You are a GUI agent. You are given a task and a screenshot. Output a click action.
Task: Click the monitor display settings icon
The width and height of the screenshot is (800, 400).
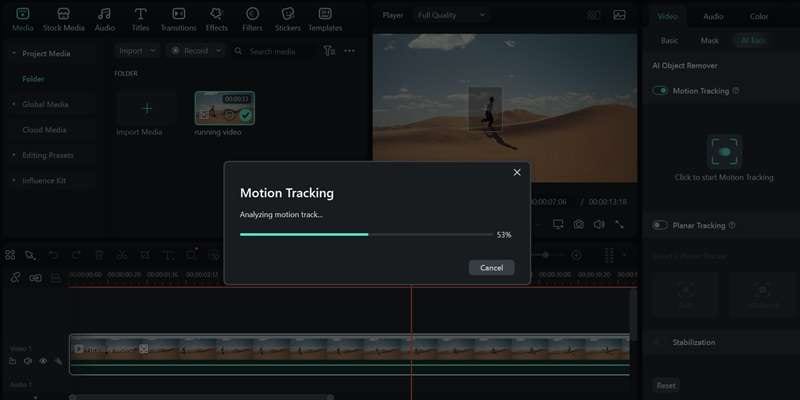point(558,224)
